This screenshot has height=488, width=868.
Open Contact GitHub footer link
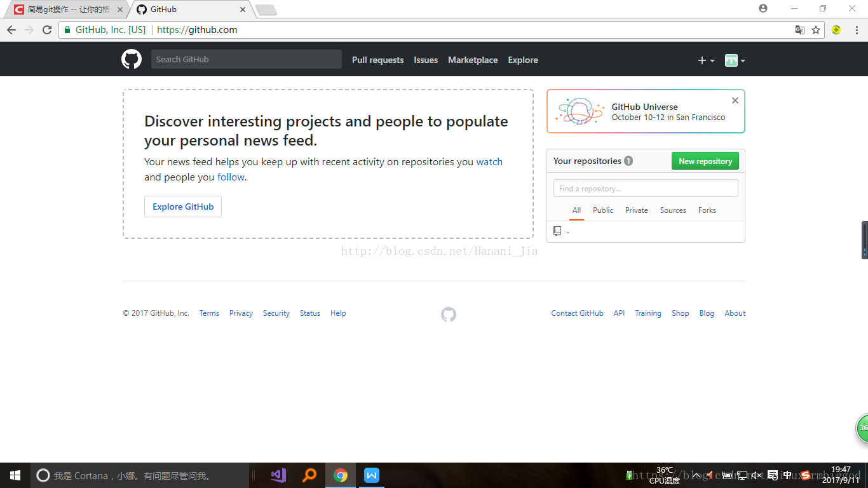point(577,313)
